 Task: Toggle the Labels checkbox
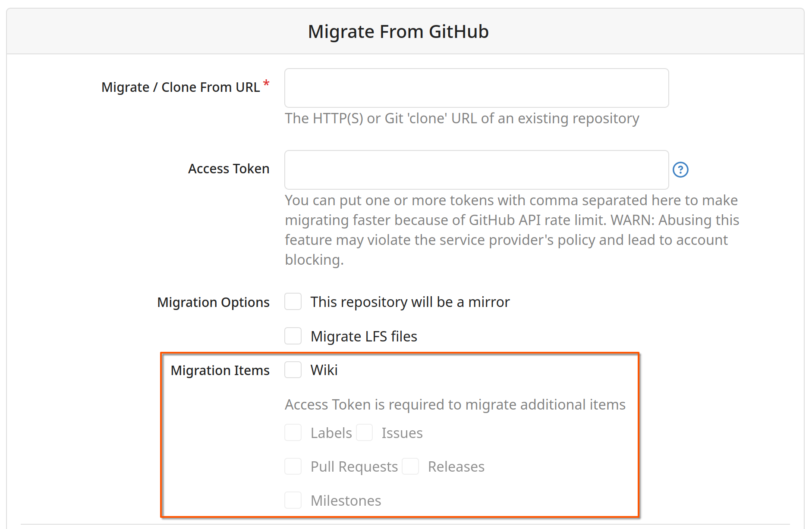pyautogui.click(x=293, y=432)
